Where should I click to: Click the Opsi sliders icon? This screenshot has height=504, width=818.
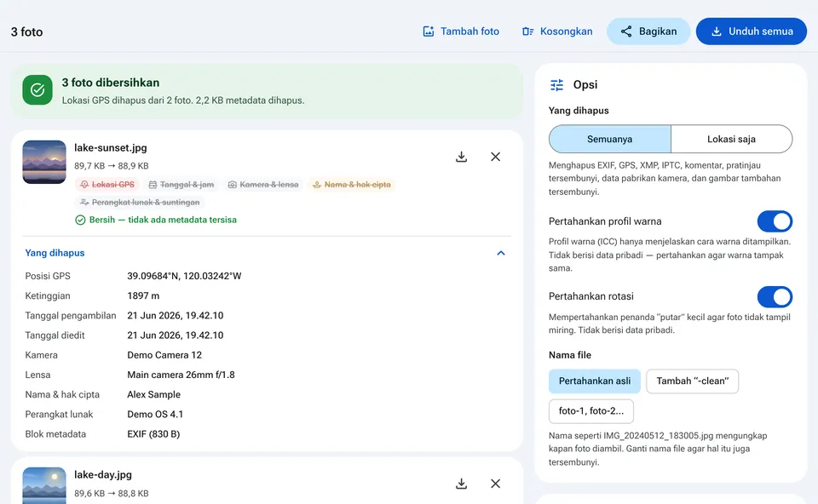[x=556, y=85]
